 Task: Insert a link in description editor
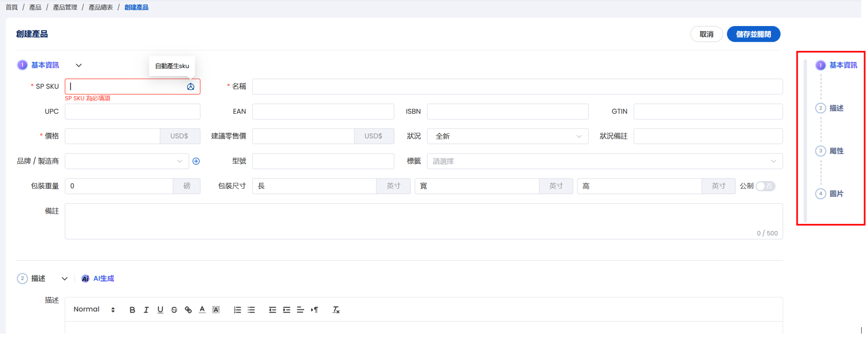point(188,310)
